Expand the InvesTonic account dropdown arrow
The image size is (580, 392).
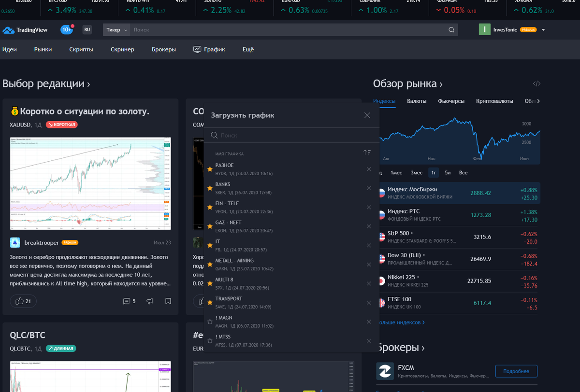(x=543, y=30)
